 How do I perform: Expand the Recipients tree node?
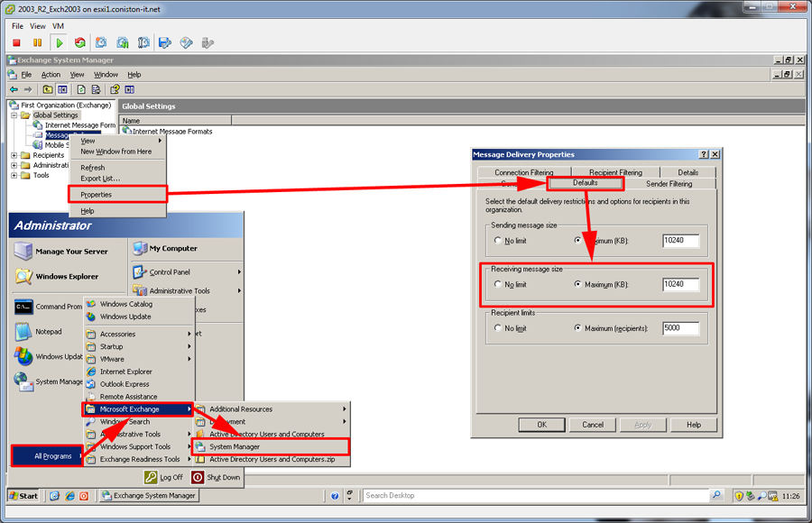(14, 155)
